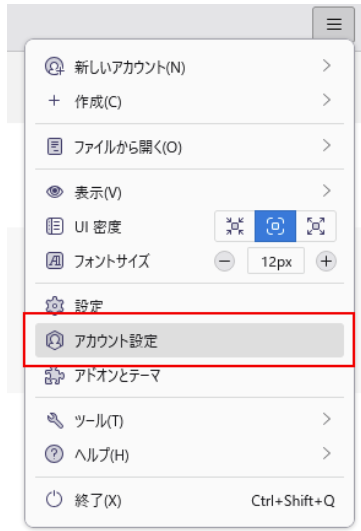Click the eye icon next to 表示(V)
The height and width of the screenshot is (531, 361).
coord(54,192)
